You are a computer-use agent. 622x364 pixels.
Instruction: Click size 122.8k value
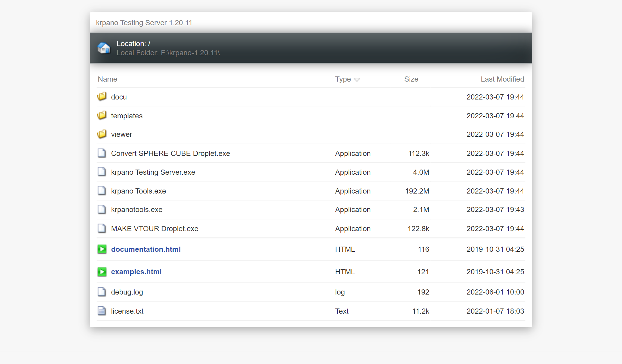tap(418, 229)
